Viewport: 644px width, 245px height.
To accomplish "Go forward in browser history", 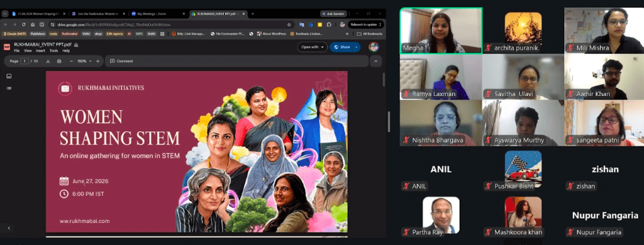I will point(15,24).
